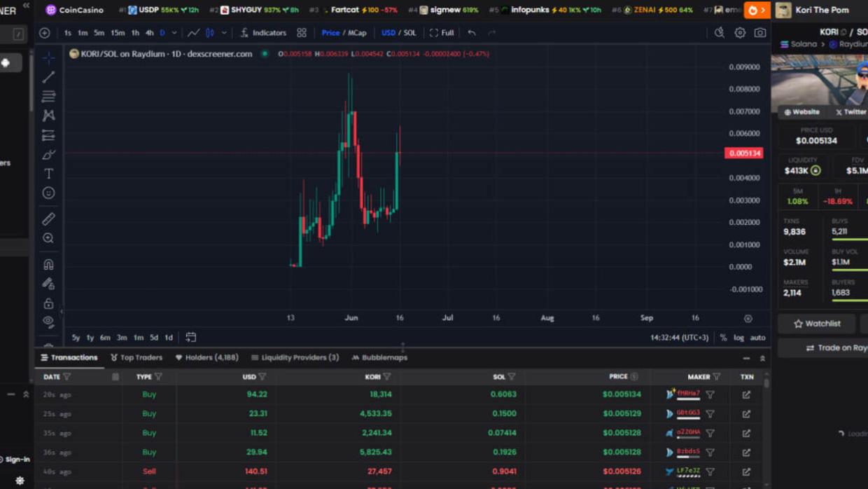Select the 1h timeframe
Viewport: 868px width, 489px height.
point(135,33)
